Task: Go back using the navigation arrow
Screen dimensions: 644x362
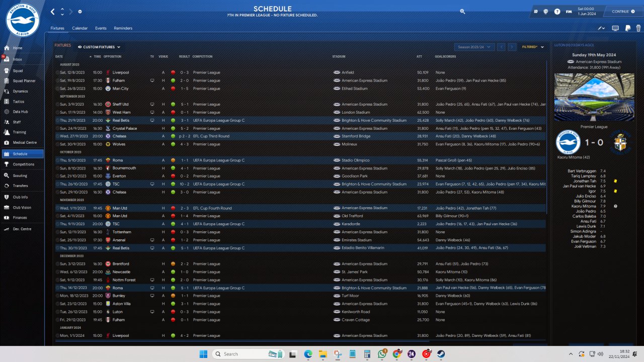Action: point(53,12)
